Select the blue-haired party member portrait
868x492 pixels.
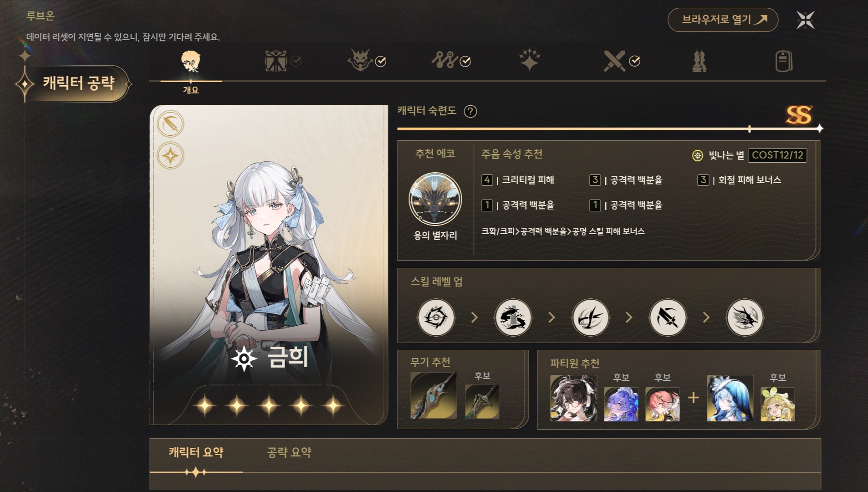click(x=730, y=398)
